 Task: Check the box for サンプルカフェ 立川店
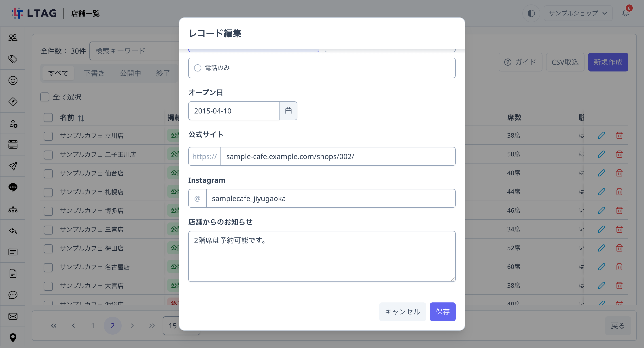coord(48,136)
